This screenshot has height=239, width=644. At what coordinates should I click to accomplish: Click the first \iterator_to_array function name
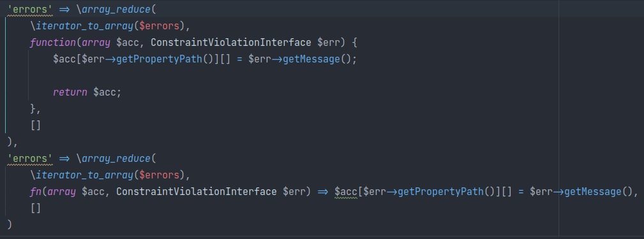82,26
